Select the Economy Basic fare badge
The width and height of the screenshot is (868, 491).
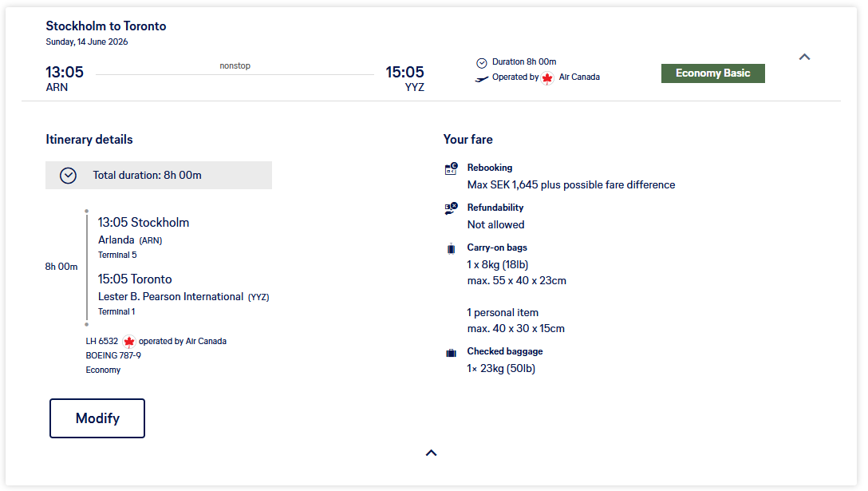[712, 73]
